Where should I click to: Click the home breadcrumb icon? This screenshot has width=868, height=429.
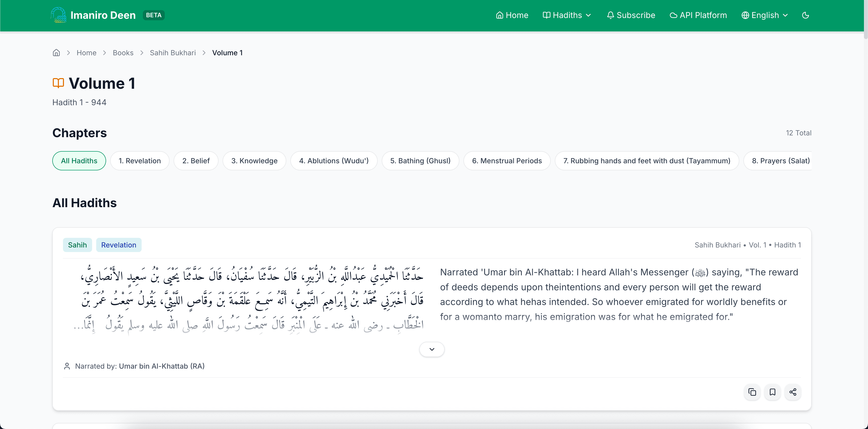[56, 52]
